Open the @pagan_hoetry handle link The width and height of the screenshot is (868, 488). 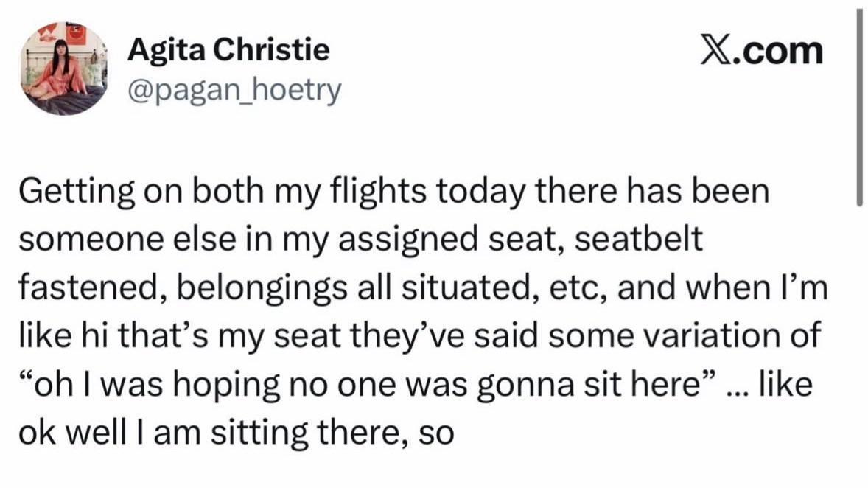[x=234, y=90]
